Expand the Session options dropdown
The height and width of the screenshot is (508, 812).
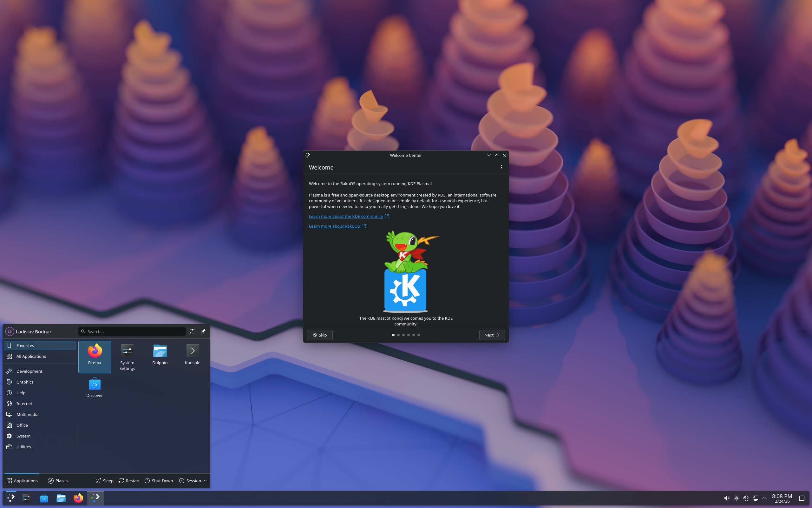(193, 481)
